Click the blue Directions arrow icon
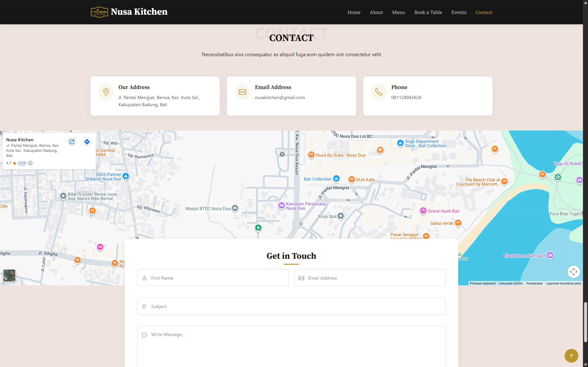588x367 pixels. 87,142
